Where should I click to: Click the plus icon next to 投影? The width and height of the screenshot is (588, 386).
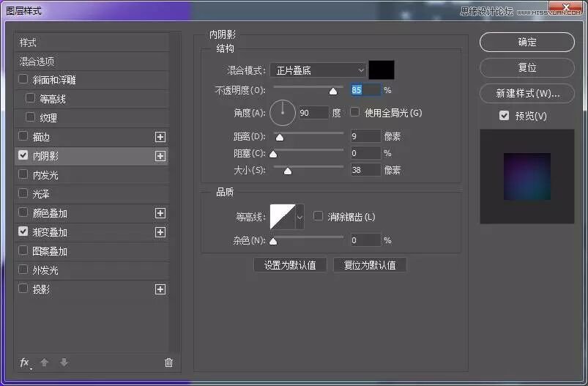pyautogui.click(x=160, y=289)
